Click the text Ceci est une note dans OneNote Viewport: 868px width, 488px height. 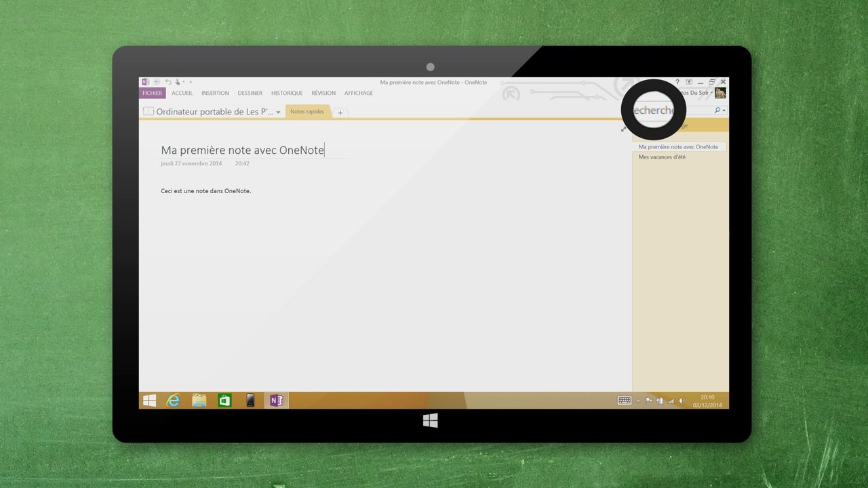point(206,191)
